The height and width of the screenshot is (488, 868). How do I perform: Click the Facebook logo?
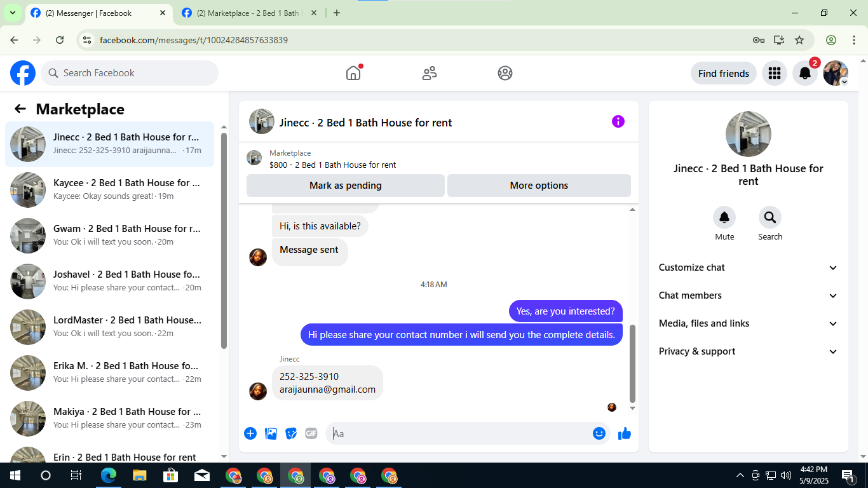[23, 73]
